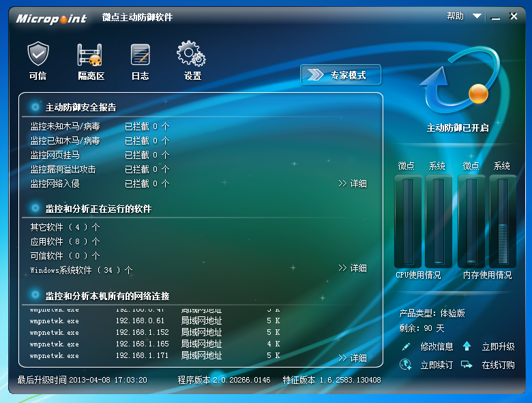
Task: Open 详细 link for running software
Action: coord(353,268)
